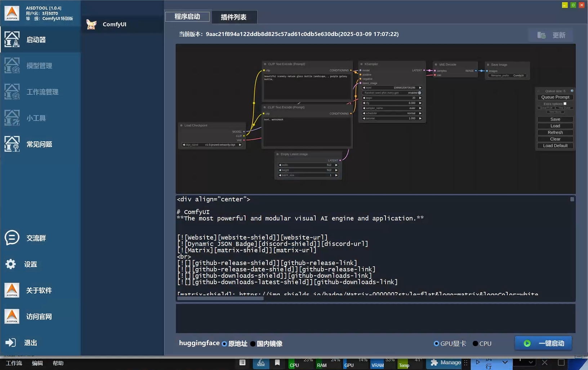Screen dimensions: 588x370
Task: Click the 更新 update button
Action: pyautogui.click(x=551, y=35)
